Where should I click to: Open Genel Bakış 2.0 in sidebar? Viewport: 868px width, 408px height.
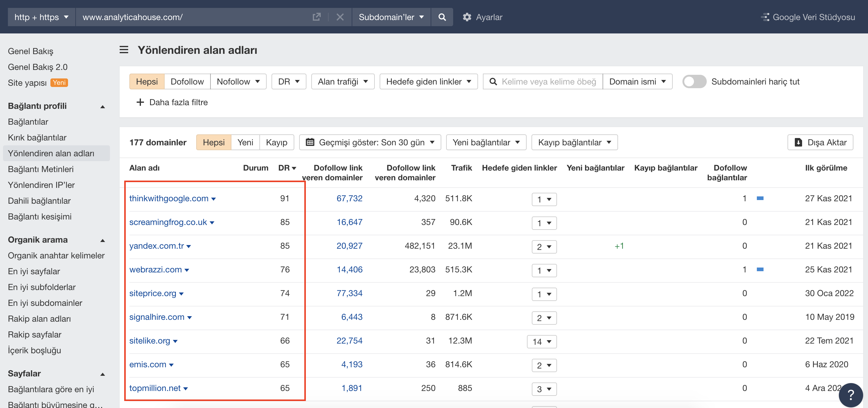click(x=38, y=67)
